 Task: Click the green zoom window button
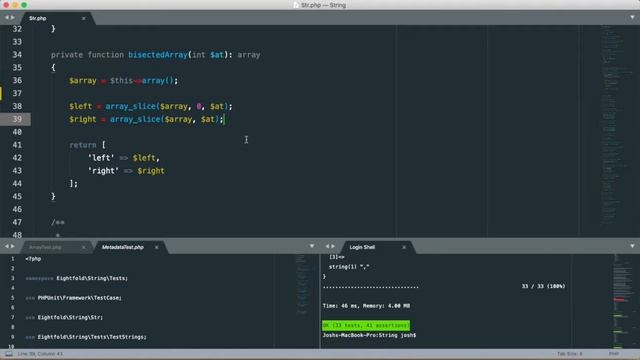click(24, 5)
